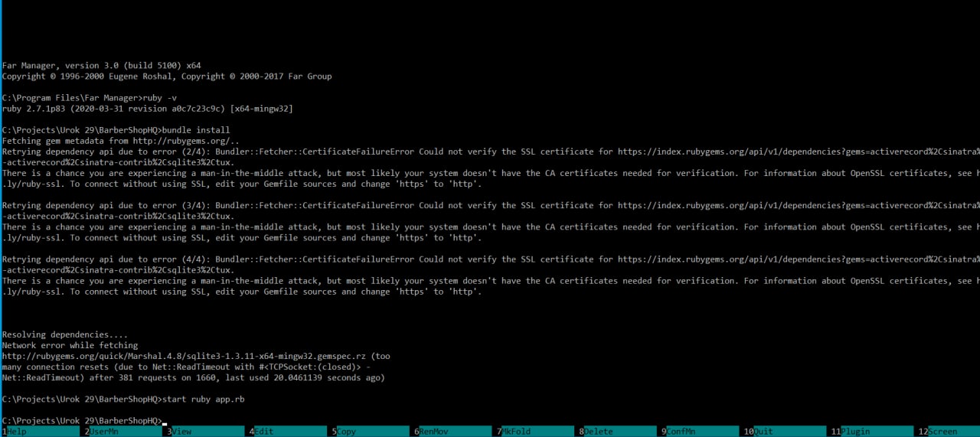Open the ConfMn key bar item
This screenshot has width=980, height=437.
[x=703, y=432]
